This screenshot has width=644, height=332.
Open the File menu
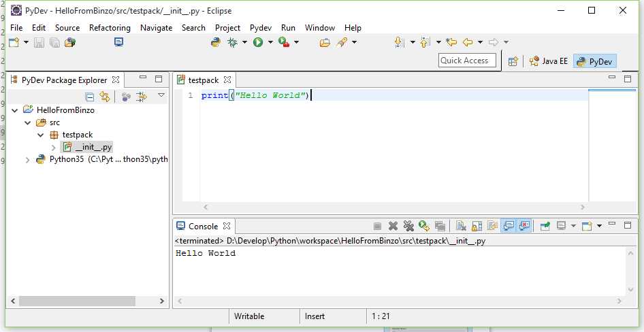pyautogui.click(x=16, y=27)
